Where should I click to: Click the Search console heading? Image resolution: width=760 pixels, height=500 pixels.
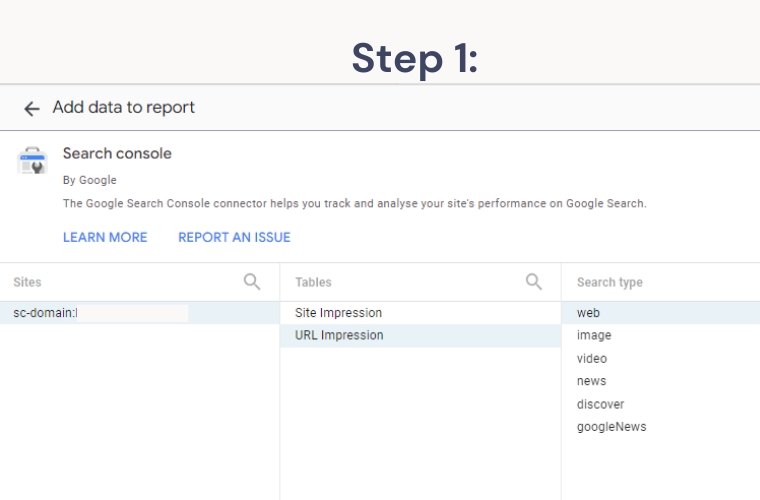coord(117,154)
